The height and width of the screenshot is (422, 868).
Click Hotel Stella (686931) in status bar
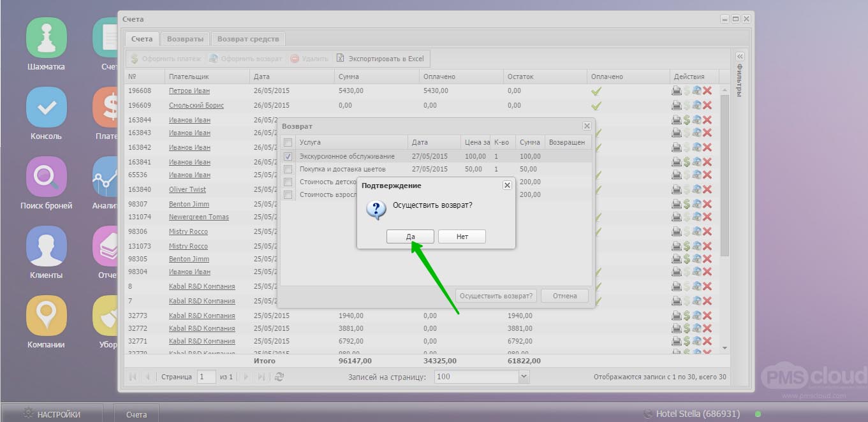click(x=698, y=414)
